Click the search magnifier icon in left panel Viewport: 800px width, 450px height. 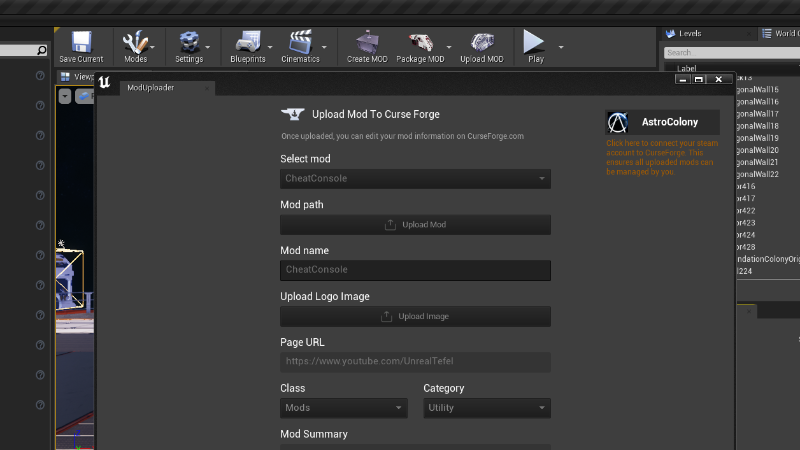(x=42, y=50)
